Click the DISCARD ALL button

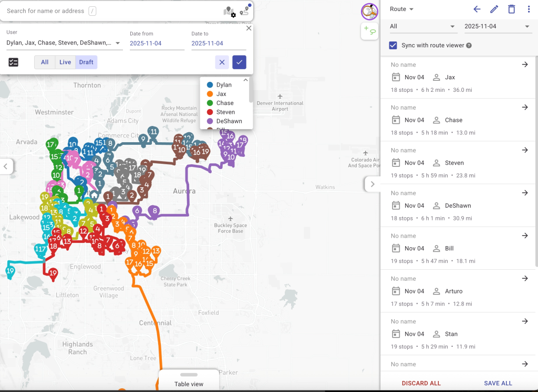click(x=421, y=383)
